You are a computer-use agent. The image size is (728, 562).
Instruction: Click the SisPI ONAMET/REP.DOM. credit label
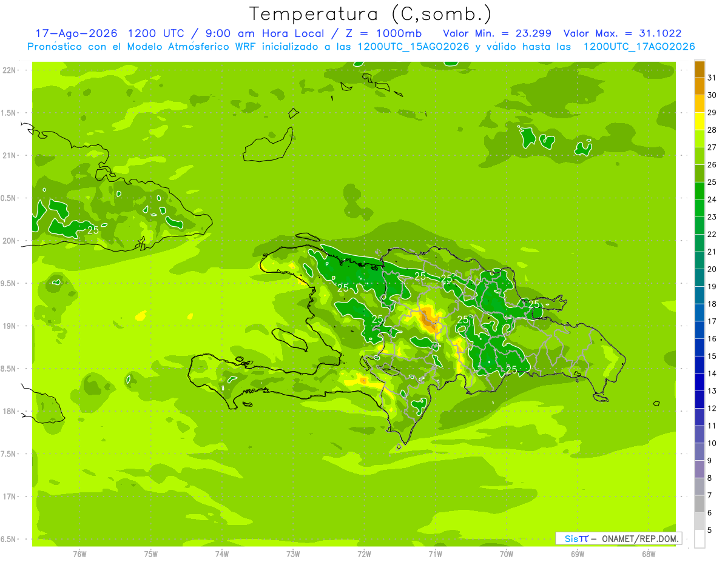click(619, 538)
